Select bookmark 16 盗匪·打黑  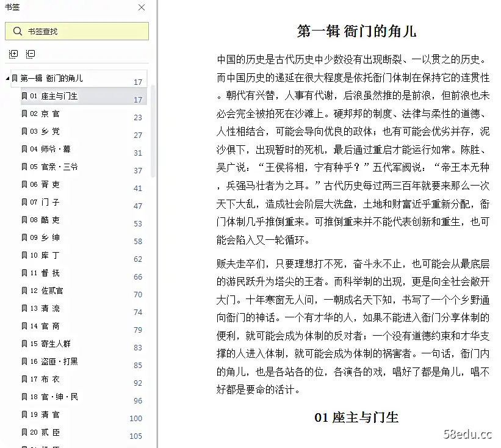[84, 361]
